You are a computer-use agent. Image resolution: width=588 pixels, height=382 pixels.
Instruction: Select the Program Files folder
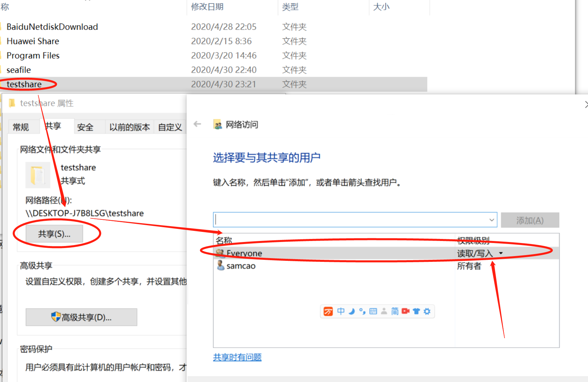tap(33, 56)
